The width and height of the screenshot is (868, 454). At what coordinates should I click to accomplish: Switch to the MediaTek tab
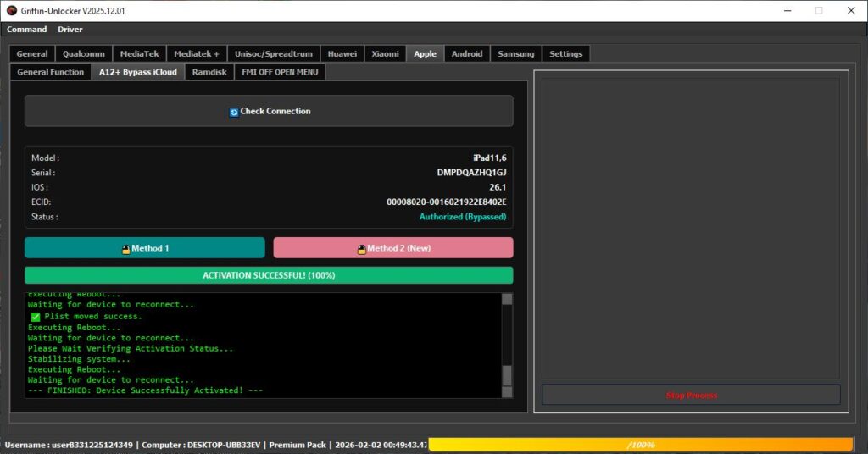140,53
